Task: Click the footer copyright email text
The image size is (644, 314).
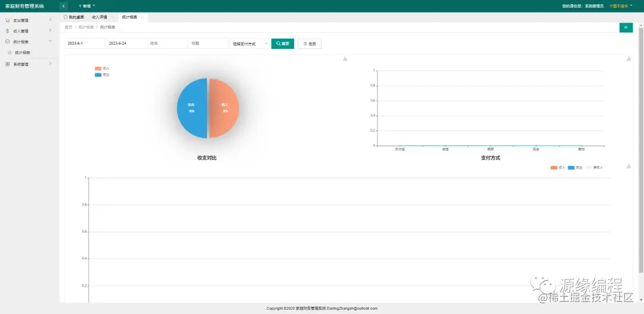Action: click(352, 308)
